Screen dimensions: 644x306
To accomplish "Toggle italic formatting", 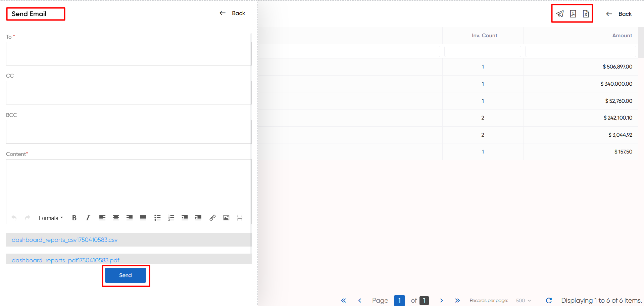I will pos(88,218).
